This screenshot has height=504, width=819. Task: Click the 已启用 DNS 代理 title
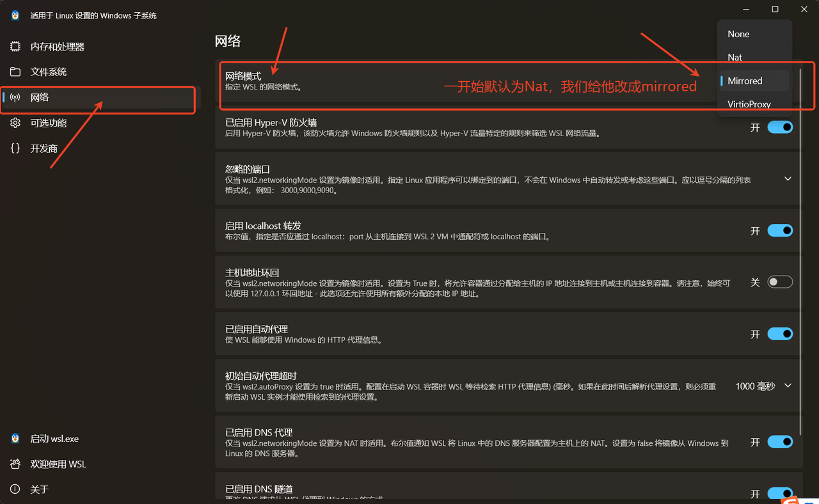pos(259,432)
